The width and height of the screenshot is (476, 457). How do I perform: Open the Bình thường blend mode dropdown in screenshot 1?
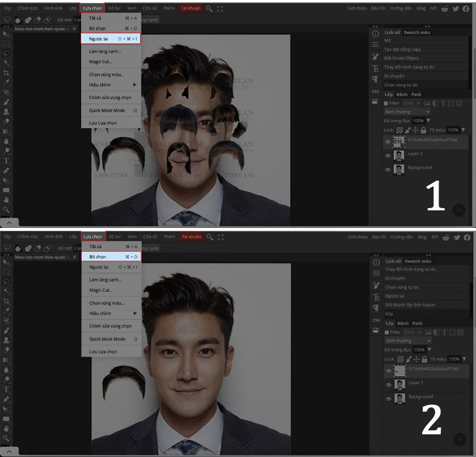407,112
